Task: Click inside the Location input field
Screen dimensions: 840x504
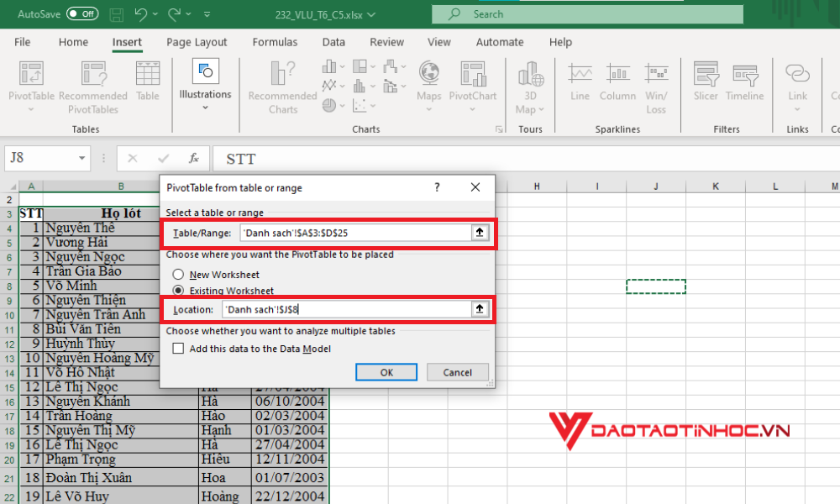Action: (344, 310)
